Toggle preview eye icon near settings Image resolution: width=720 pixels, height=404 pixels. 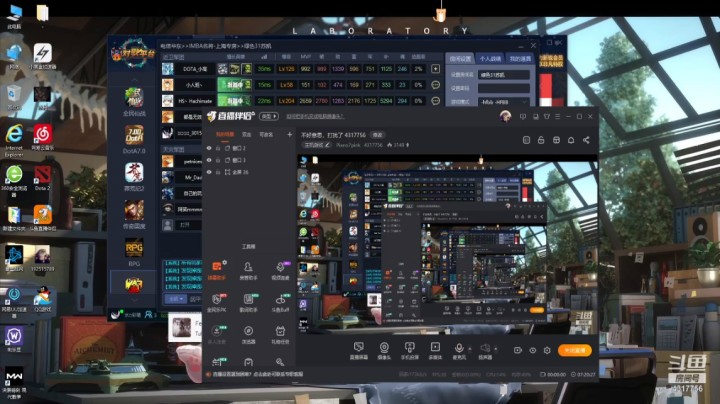(533, 350)
